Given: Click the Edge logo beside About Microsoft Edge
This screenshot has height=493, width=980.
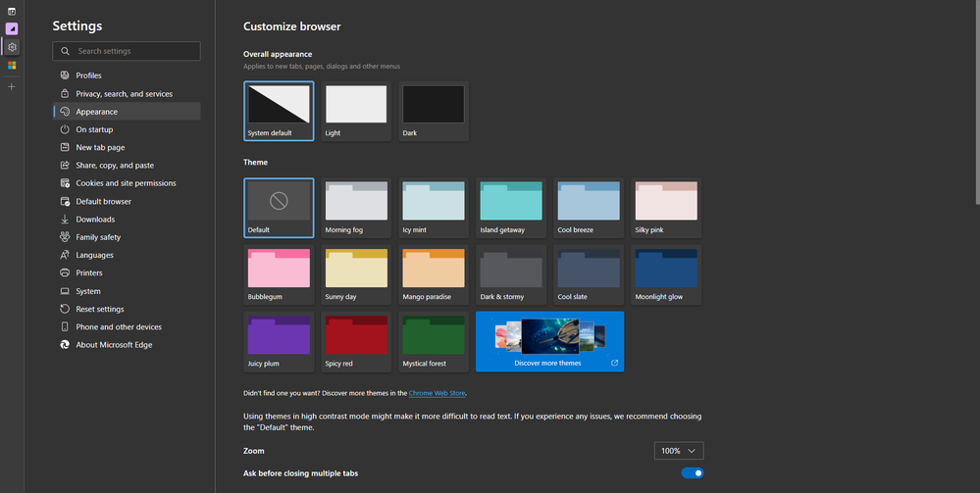Looking at the screenshot, I should tap(65, 344).
